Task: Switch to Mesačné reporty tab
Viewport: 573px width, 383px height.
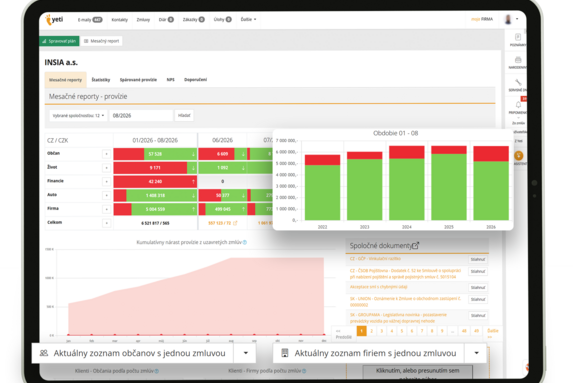Action: point(65,80)
